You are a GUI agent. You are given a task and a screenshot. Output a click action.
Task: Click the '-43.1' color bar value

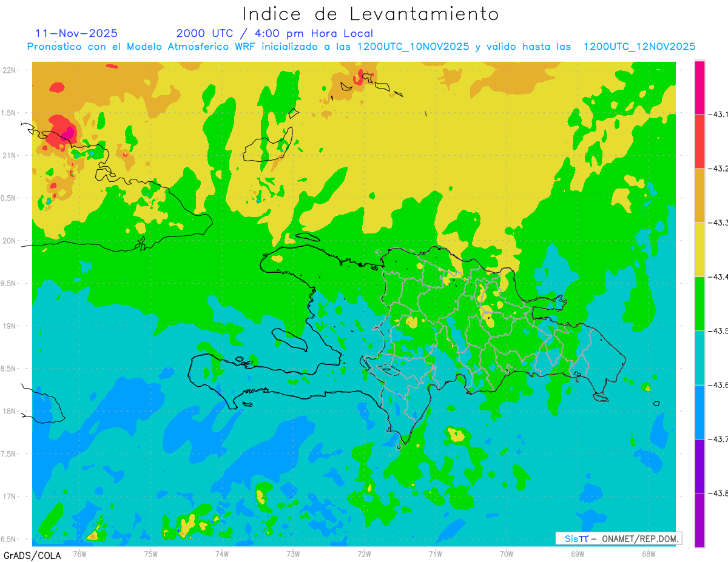click(x=718, y=115)
